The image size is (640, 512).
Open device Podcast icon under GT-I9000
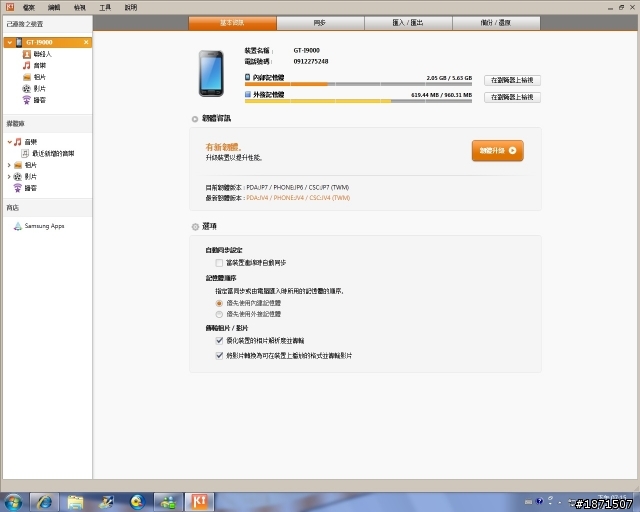27,100
